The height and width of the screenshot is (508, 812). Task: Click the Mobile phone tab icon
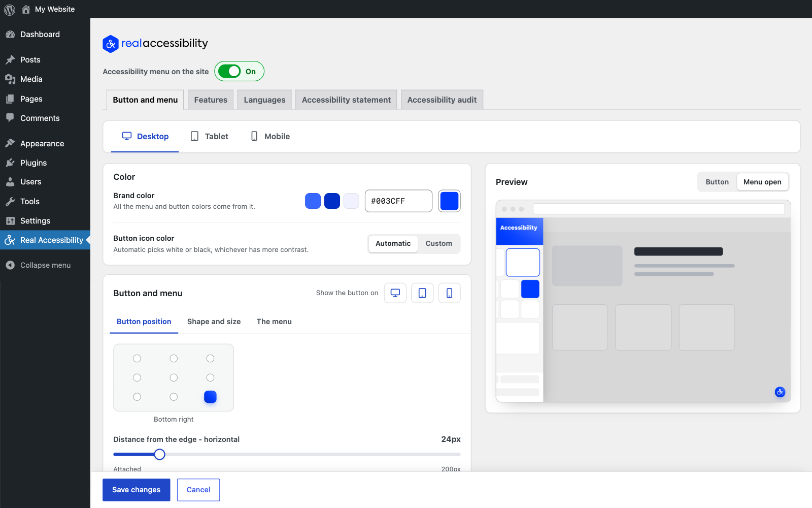click(x=254, y=136)
